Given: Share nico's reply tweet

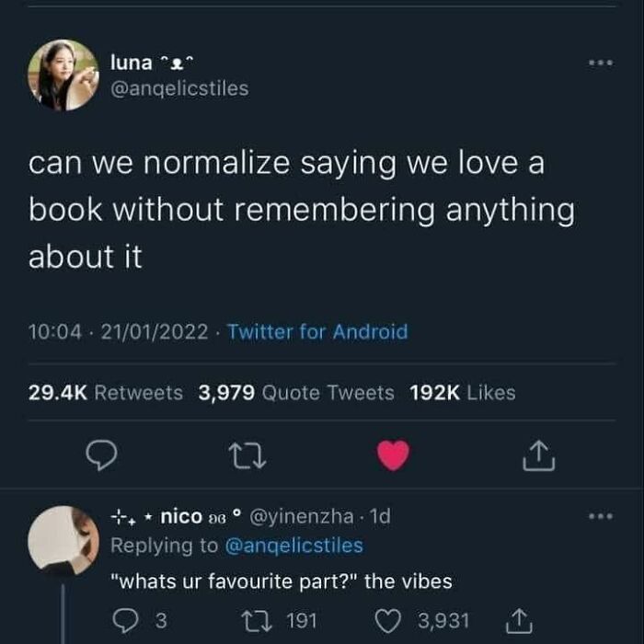Looking at the screenshot, I should [518, 621].
